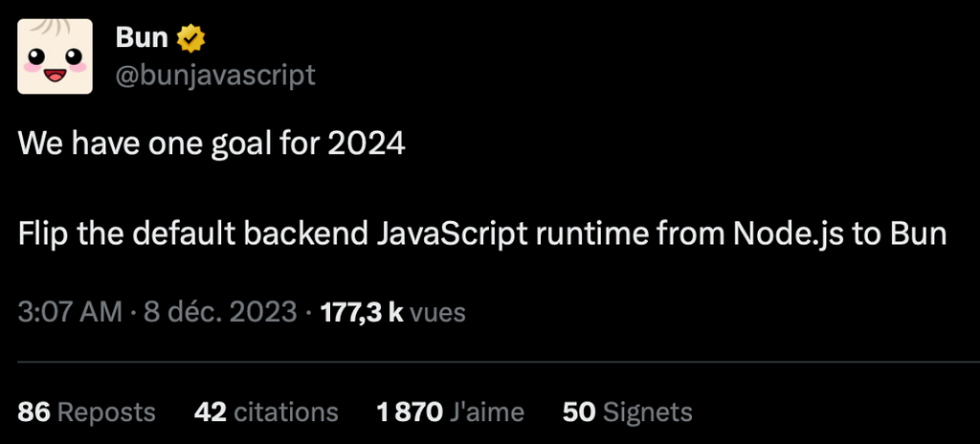Open the 50 Signets count
The height and width of the screenshot is (444, 980).
click(x=628, y=412)
